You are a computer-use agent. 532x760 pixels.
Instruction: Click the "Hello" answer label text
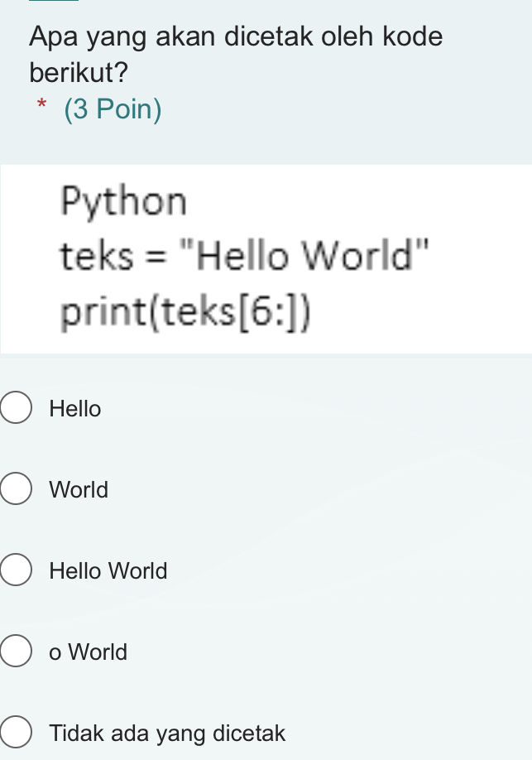point(75,409)
